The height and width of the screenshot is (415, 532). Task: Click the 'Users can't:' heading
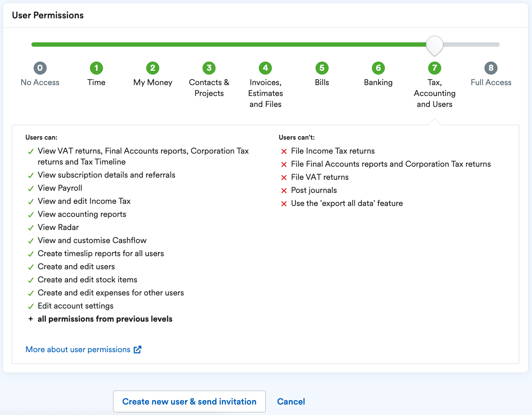297,137
